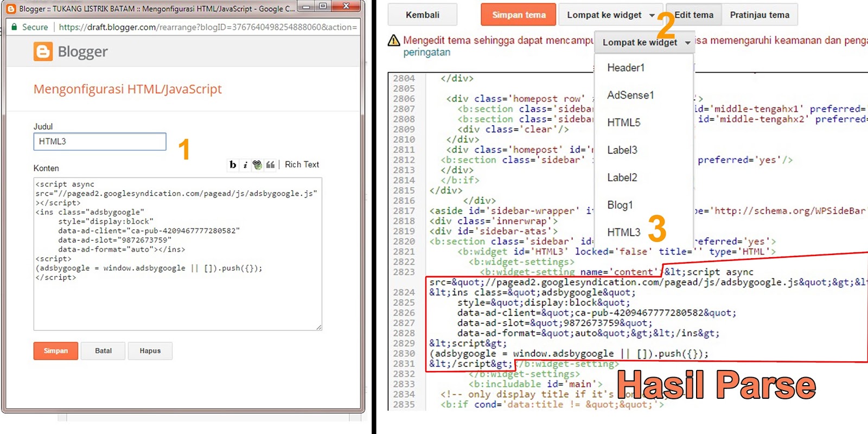Save the widget with orange Simpan button
868x434 pixels.
tap(56, 351)
